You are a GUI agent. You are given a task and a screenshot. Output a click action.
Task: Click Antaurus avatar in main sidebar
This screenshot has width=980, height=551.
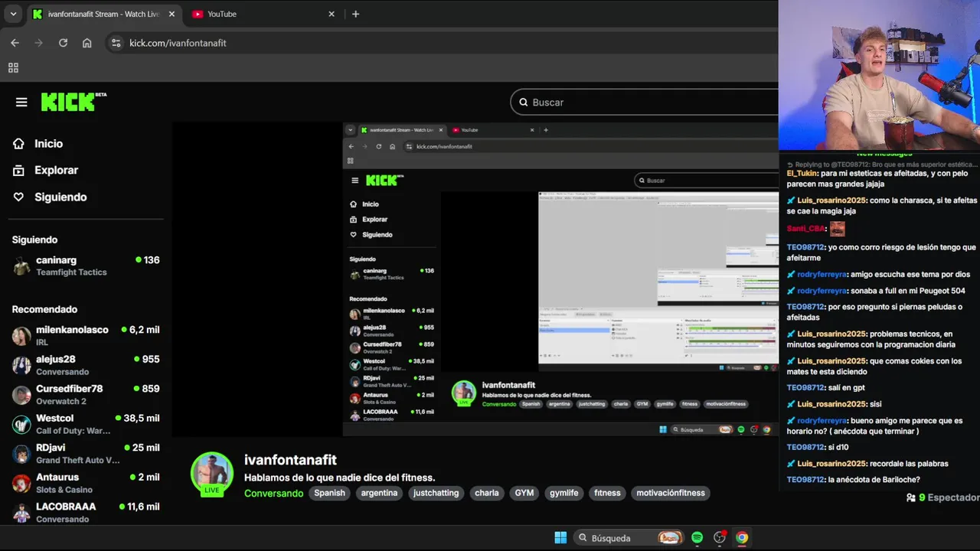tap(21, 483)
